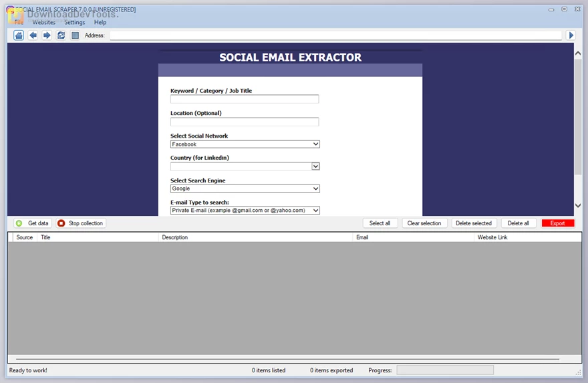Go to the Home page icon

tap(19, 35)
